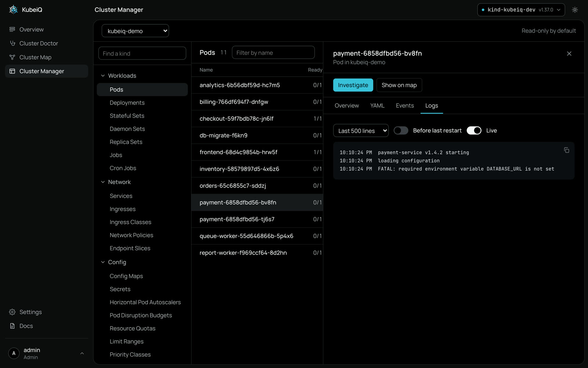Image resolution: width=588 pixels, height=368 pixels.
Task: Select pod queue-worker-55d646866b-5p4x6
Action: 257,236
